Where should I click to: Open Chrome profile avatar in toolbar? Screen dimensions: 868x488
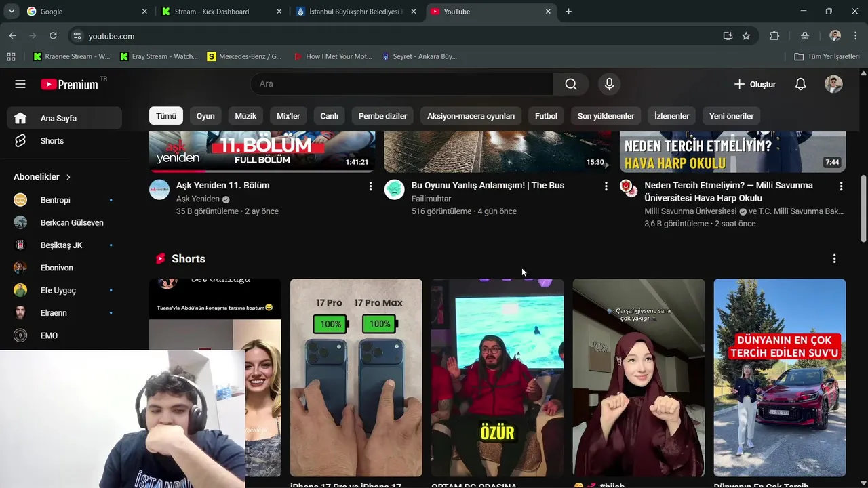tap(835, 36)
